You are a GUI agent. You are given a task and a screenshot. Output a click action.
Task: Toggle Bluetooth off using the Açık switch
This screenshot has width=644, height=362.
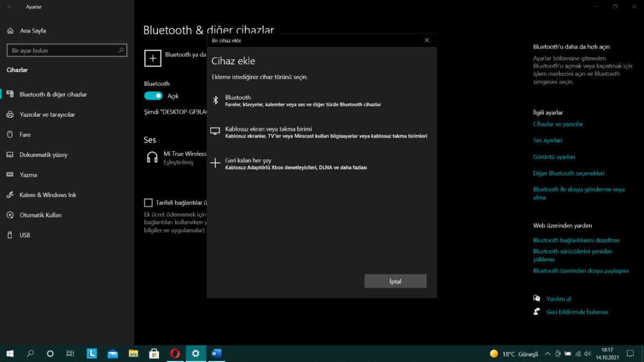tap(153, 95)
